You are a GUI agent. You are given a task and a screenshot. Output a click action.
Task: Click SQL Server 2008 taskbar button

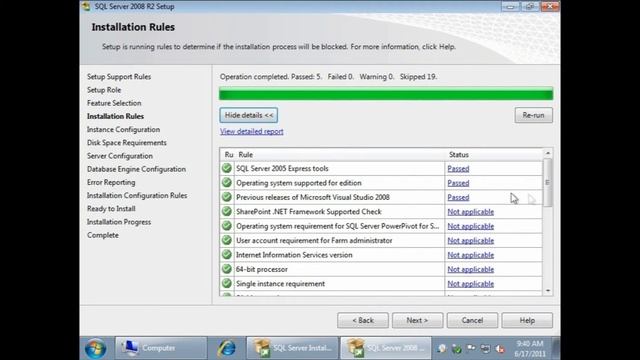[x=386, y=348]
